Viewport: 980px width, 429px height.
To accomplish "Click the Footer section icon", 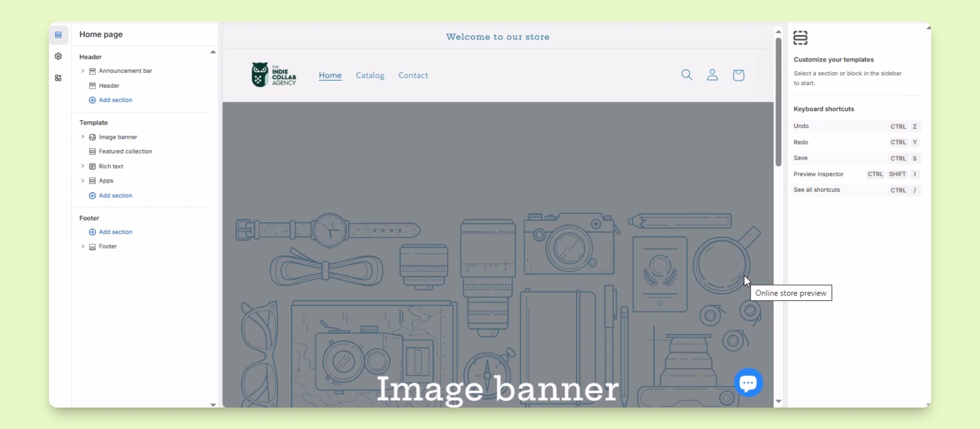I will click(x=92, y=247).
